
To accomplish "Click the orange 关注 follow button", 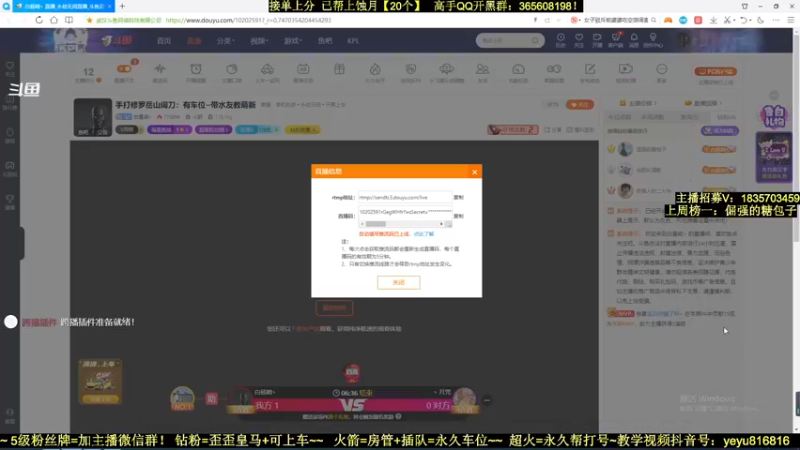I will point(580,105).
